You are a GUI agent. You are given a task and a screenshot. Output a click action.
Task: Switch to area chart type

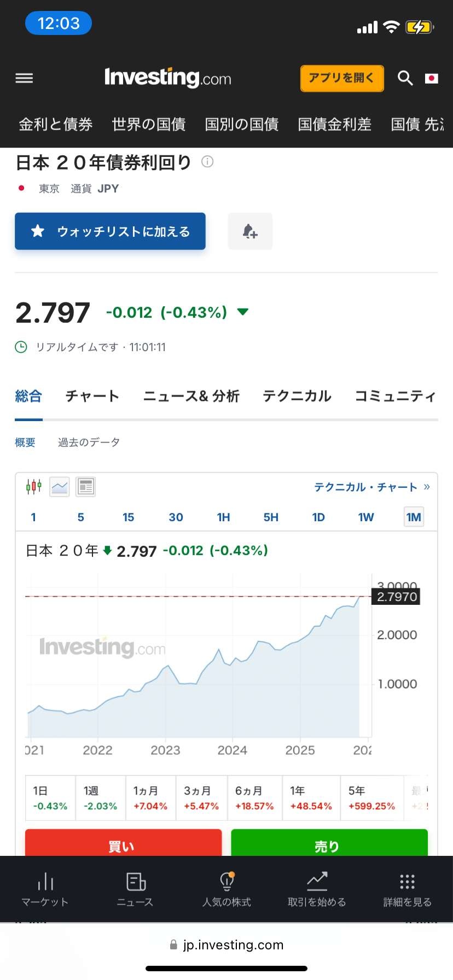pyautogui.click(x=60, y=486)
